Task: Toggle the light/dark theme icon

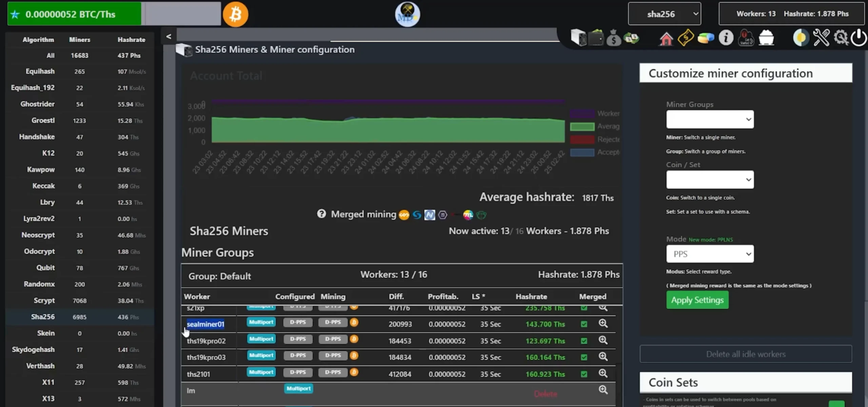Action: [x=801, y=38]
